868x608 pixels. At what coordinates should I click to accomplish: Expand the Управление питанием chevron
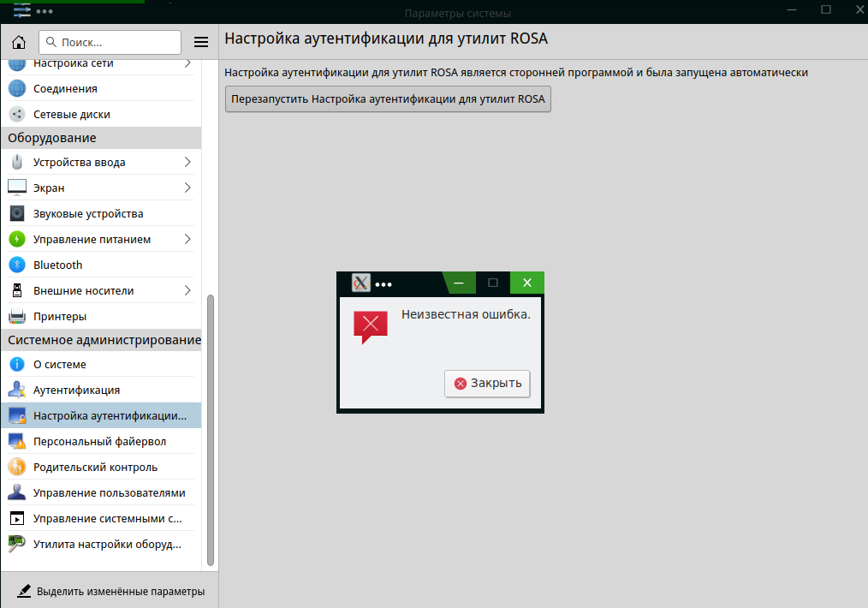point(187,239)
